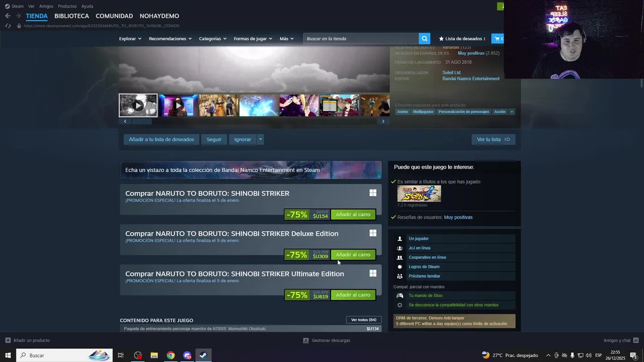Open Cooperativo en línea feature link

(427, 257)
